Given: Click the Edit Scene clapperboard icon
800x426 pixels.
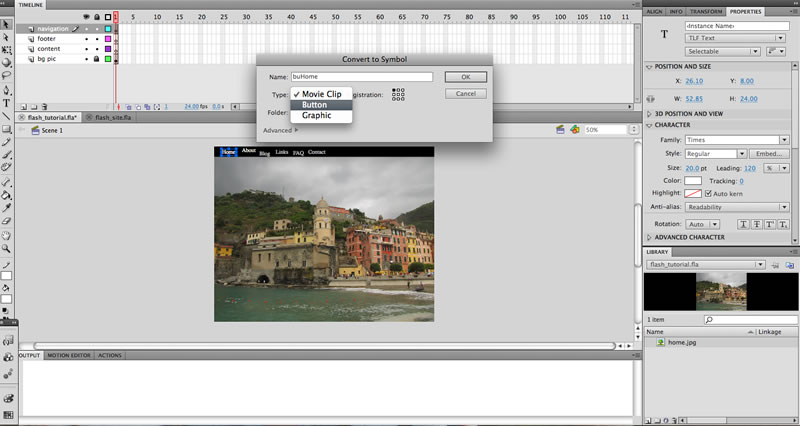Looking at the screenshot, I should point(560,130).
